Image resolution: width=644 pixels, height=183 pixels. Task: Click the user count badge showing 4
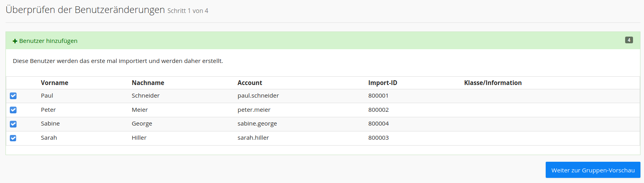point(629,40)
